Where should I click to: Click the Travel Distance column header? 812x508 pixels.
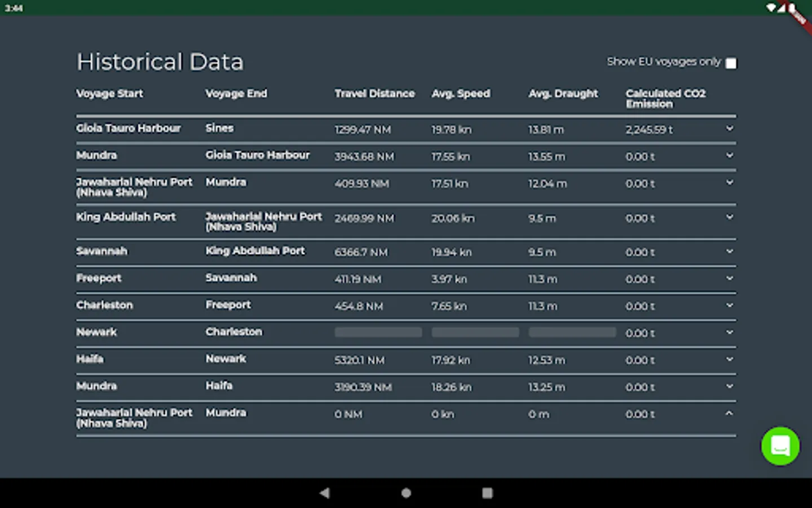point(374,94)
